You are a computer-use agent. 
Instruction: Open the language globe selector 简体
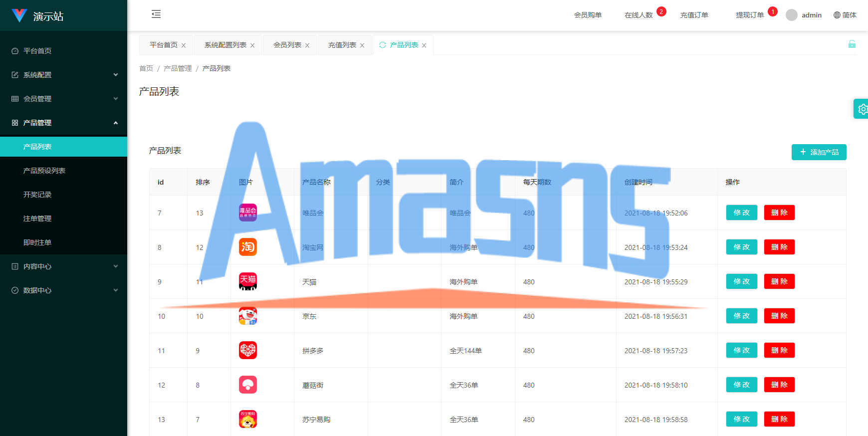tap(845, 15)
